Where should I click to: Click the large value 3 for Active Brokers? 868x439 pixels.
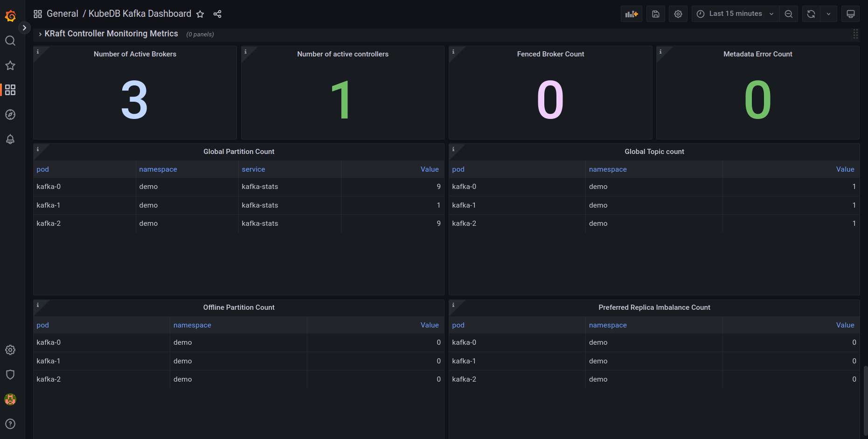click(134, 99)
